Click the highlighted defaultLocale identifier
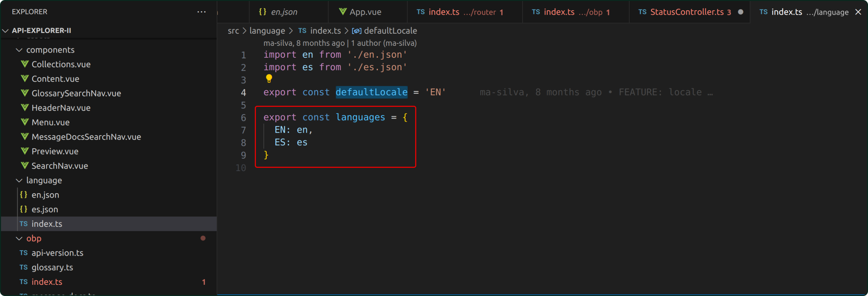This screenshot has height=296, width=868. pos(372,92)
